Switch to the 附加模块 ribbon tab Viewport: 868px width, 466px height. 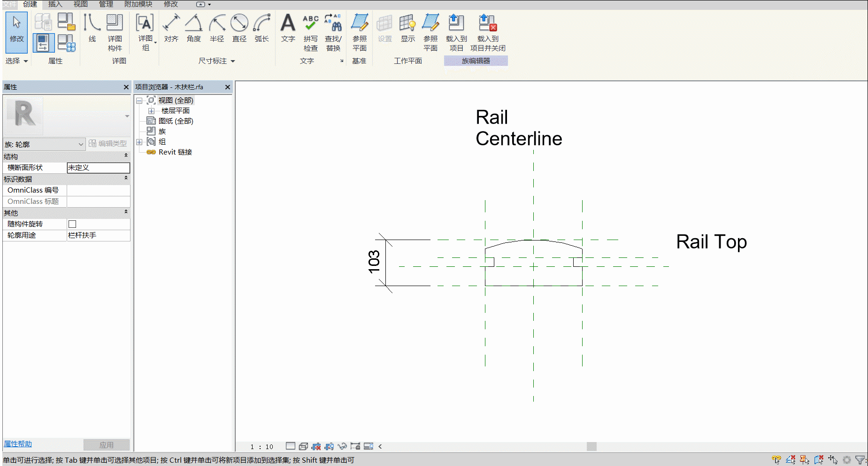coord(138,4)
